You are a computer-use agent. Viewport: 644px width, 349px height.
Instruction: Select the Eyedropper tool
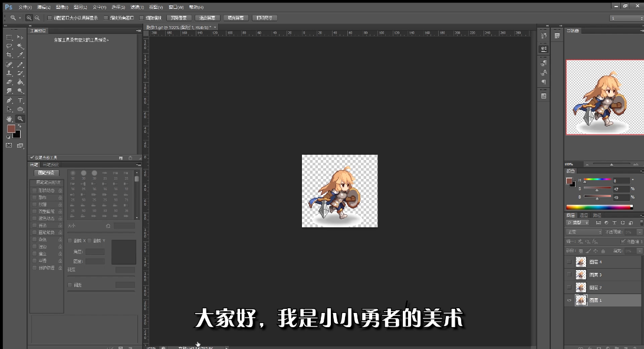pos(20,55)
